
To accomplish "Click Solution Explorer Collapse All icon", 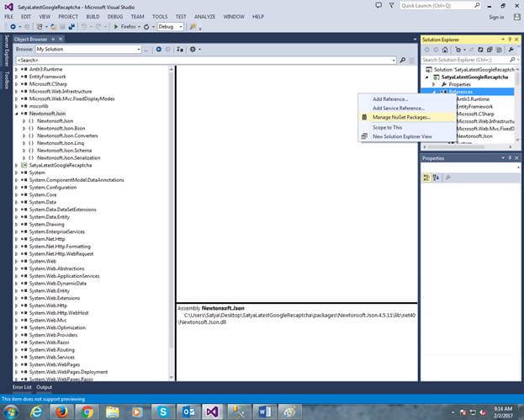I will 490,50.
